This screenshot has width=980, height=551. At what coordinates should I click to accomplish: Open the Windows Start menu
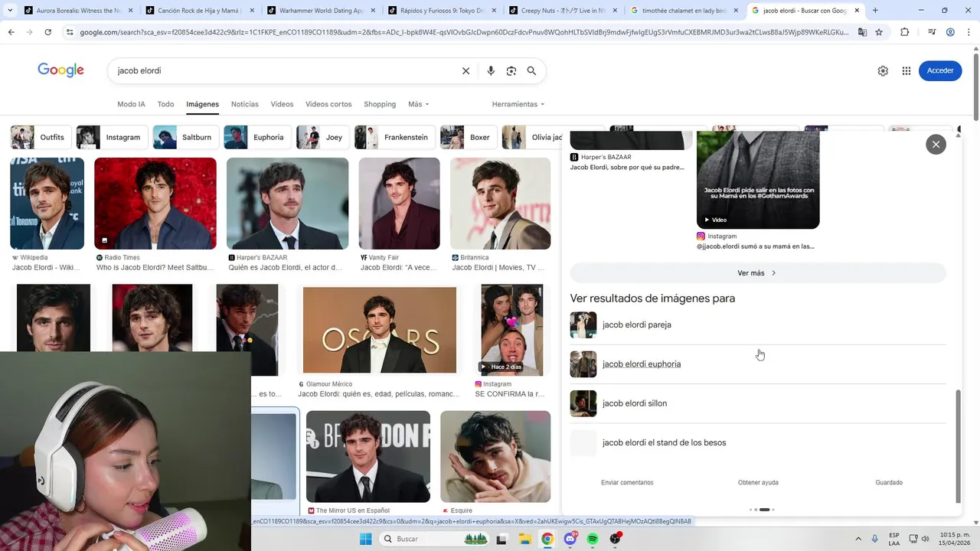(365, 539)
